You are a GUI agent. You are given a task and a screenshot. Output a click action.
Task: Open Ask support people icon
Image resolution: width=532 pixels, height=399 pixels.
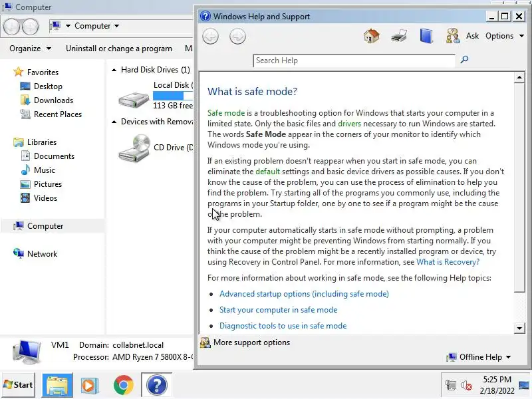[x=453, y=36]
